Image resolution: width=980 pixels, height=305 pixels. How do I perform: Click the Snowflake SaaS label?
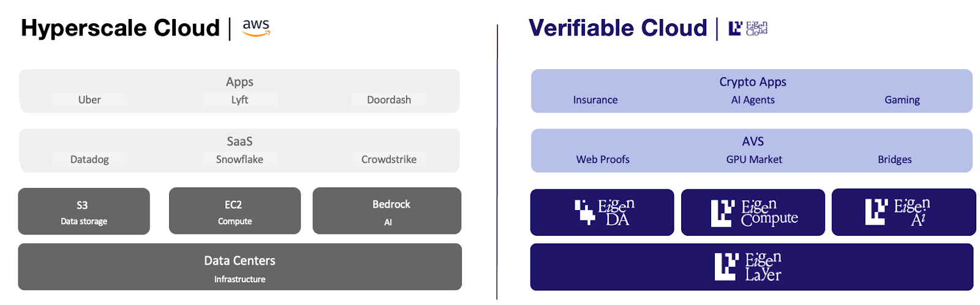click(x=239, y=159)
